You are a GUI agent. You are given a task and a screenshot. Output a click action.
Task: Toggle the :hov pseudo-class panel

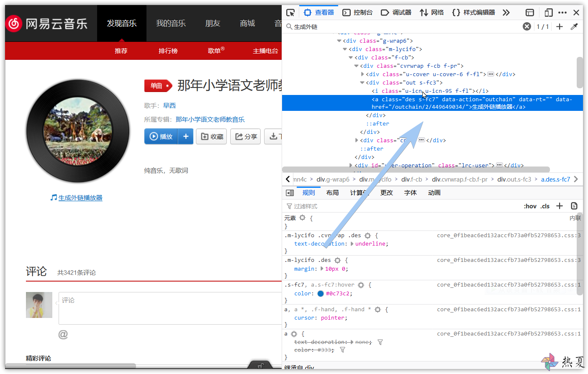tap(530, 206)
